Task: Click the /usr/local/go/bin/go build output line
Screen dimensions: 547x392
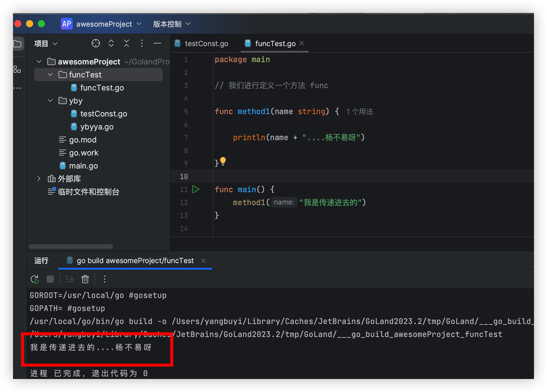Action: coord(281,321)
